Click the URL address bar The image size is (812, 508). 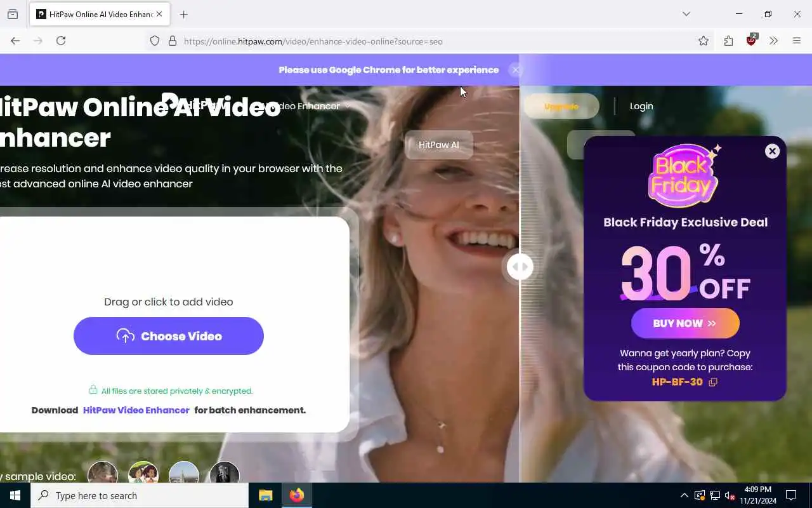tap(419, 41)
